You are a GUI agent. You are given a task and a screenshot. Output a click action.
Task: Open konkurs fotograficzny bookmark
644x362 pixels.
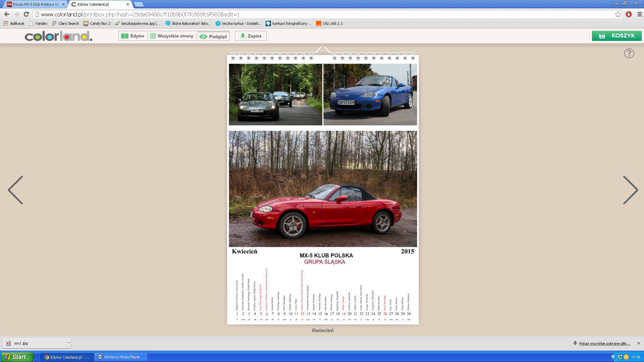289,23
